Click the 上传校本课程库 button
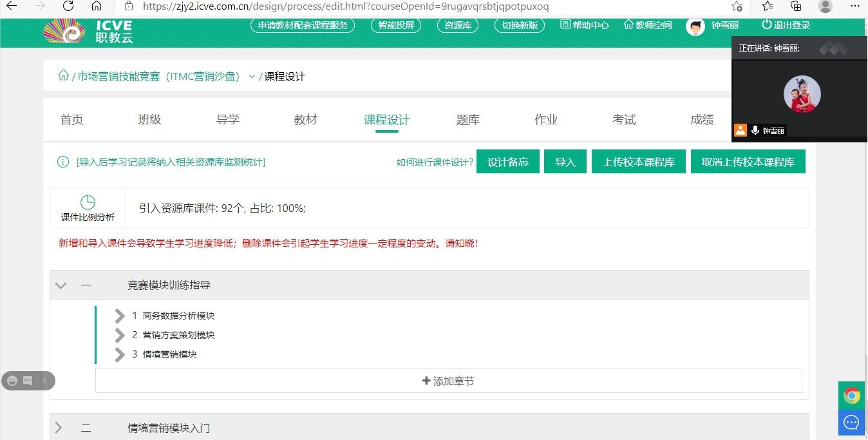Image resolution: width=868 pixels, height=440 pixels. click(x=638, y=162)
